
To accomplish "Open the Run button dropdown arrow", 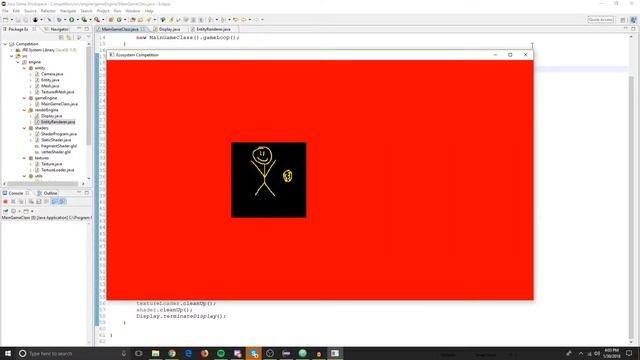I will tap(77, 20).
